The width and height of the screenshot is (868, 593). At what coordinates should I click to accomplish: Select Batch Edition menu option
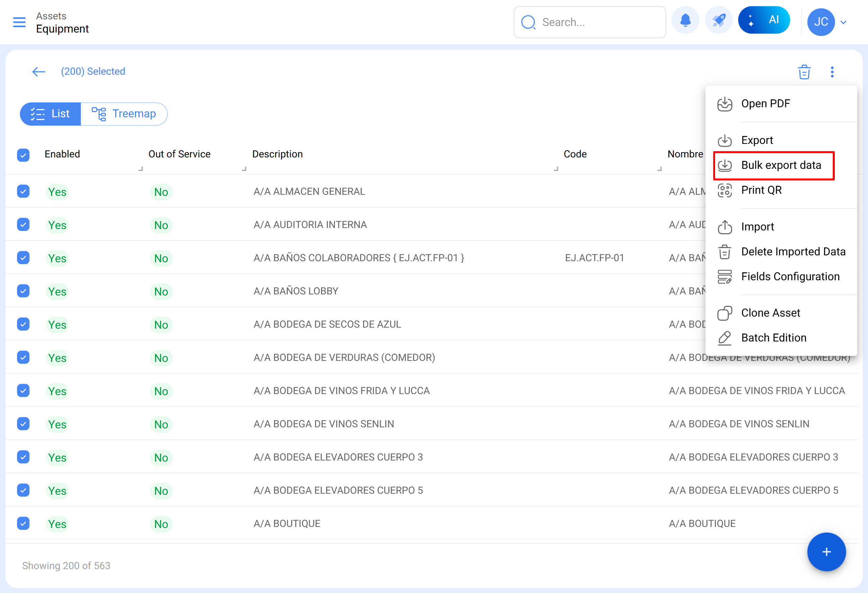click(773, 338)
